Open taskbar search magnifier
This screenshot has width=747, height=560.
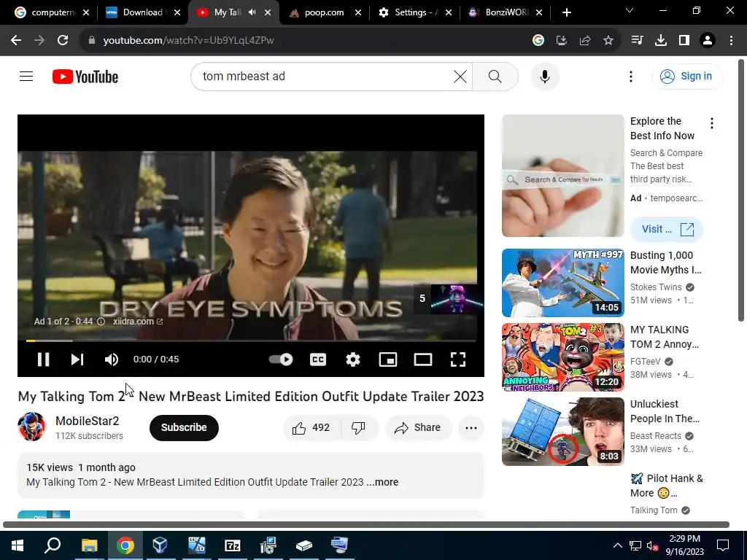[53, 545]
